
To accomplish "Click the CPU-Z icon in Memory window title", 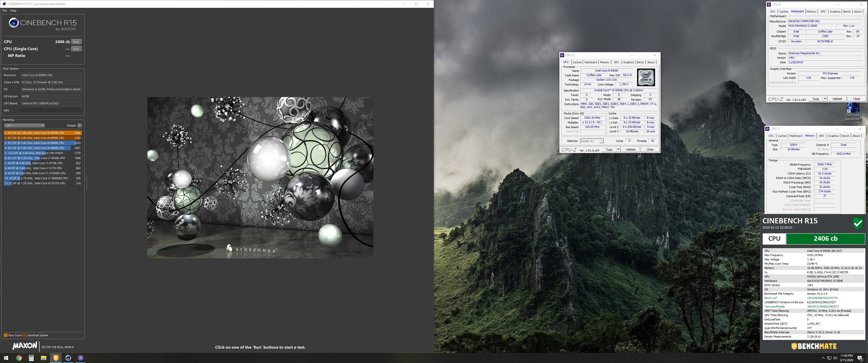I will (x=767, y=129).
